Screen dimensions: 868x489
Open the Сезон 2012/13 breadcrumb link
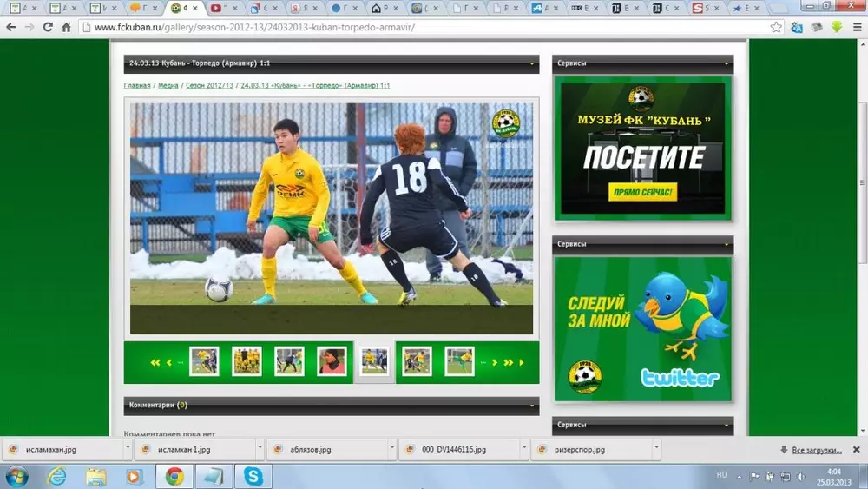[209, 86]
